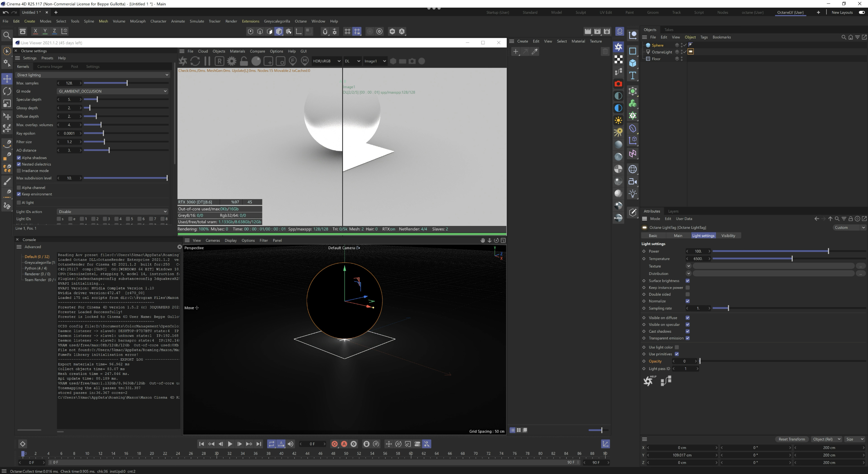Viewport: 868px width, 474px height.
Task: Click the Text spline icon in the object palette
Action: point(633,76)
